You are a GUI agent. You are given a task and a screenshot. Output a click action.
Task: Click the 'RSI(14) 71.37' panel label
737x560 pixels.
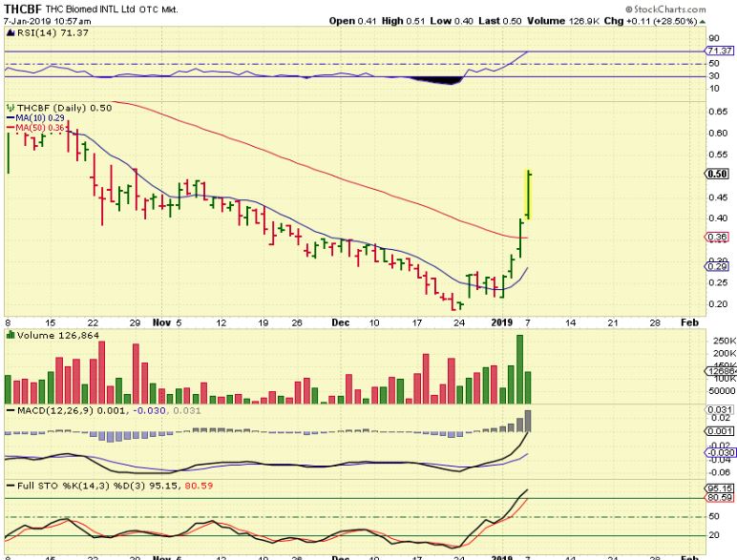coord(53,32)
